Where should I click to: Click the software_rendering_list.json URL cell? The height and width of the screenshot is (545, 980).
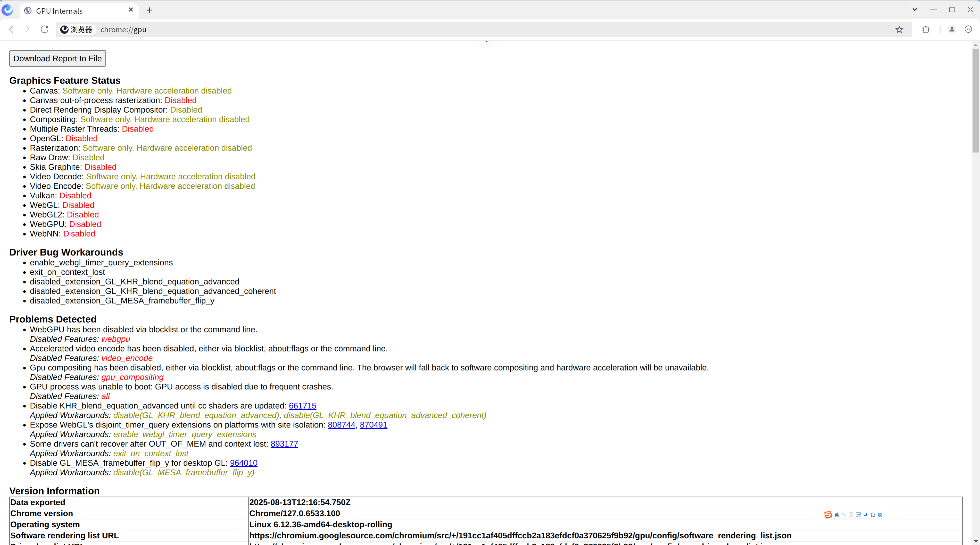605,535
